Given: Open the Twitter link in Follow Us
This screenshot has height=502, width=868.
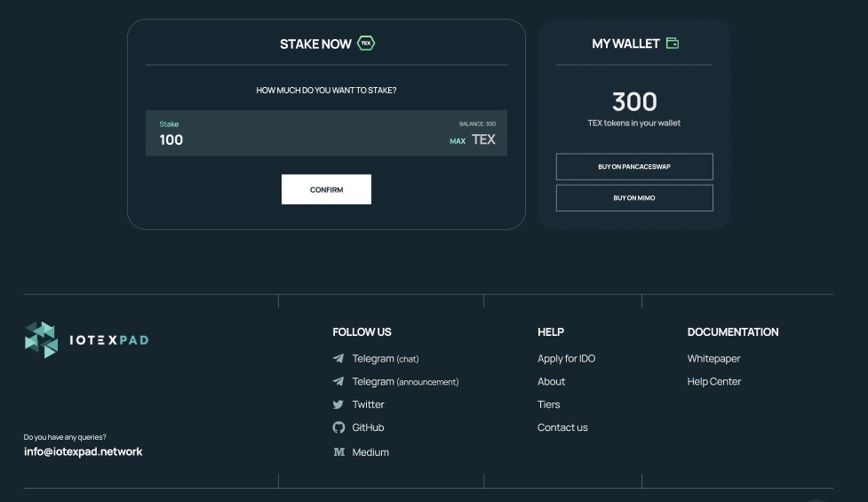Looking at the screenshot, I should 368,404.
